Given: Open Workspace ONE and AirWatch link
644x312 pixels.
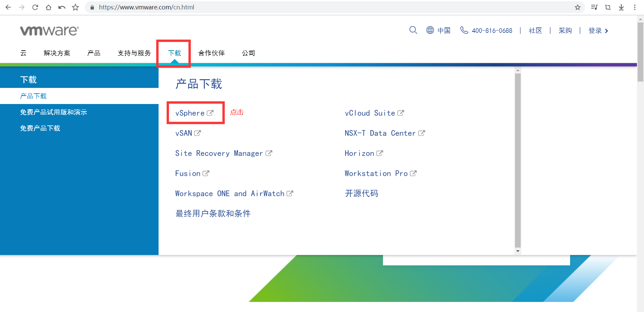Looking at the screenshot, I should click(230, 194).
